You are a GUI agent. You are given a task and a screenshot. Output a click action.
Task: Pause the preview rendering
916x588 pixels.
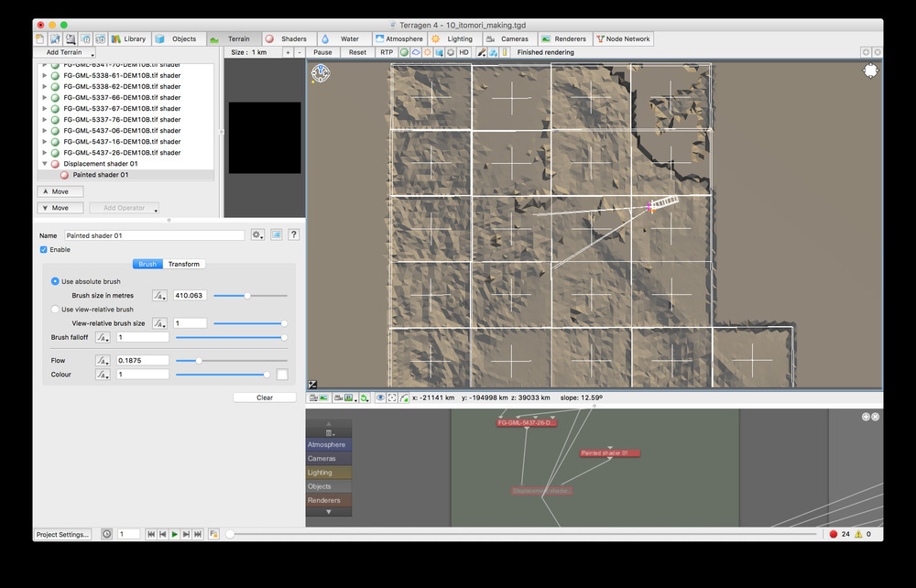tap(322, 52)
